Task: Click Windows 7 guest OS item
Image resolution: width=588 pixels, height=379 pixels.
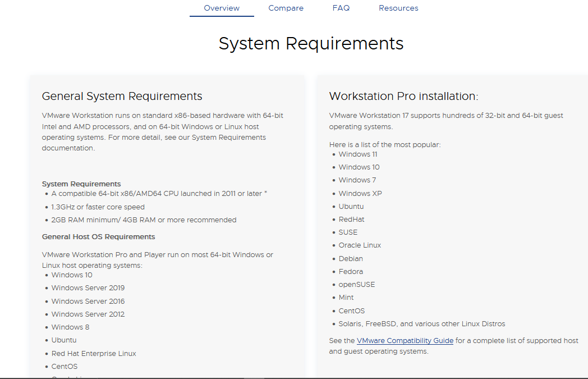Action: tap(357, 180)
